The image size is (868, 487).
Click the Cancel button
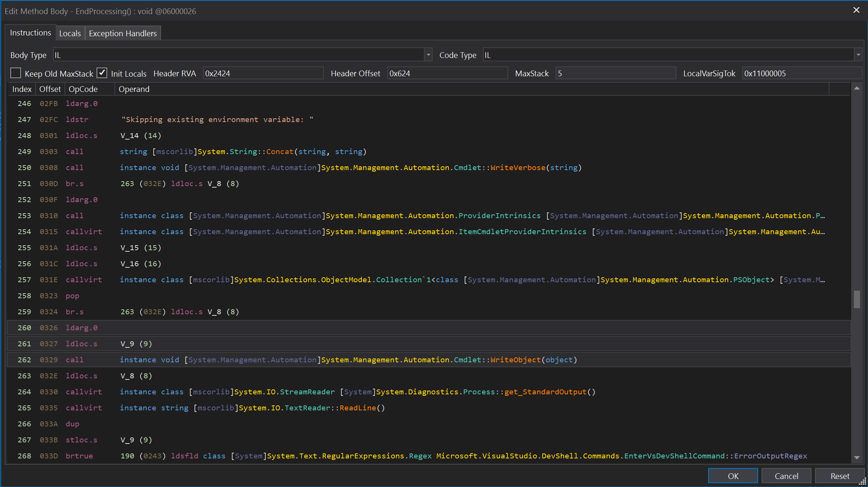click(786, 476)
